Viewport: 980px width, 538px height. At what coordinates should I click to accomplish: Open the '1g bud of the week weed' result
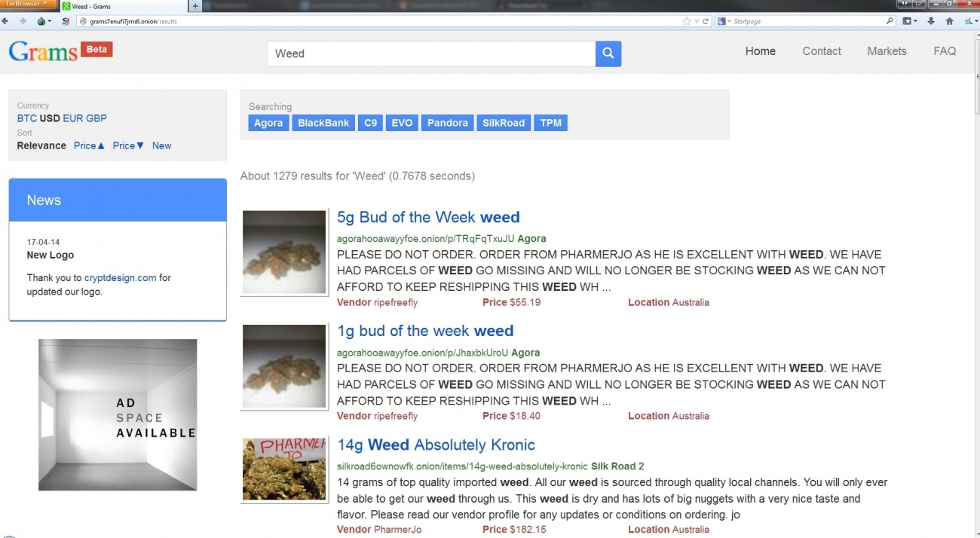click(x=425, y=331)
